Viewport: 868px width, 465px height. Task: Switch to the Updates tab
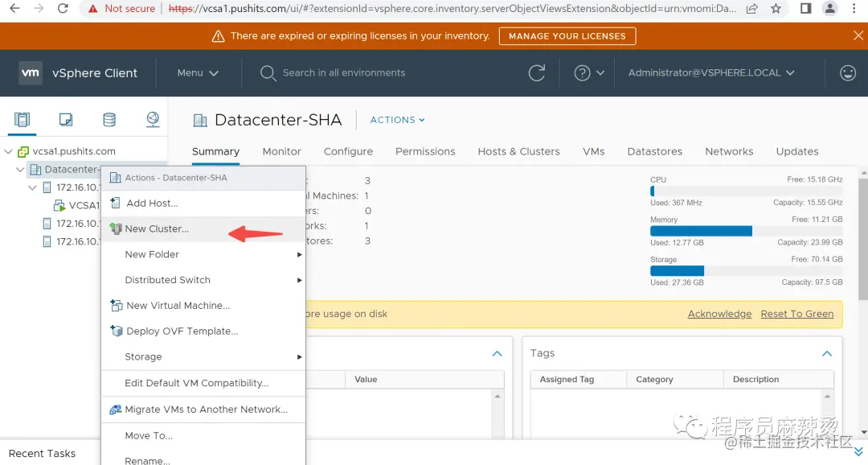[797, 151]
